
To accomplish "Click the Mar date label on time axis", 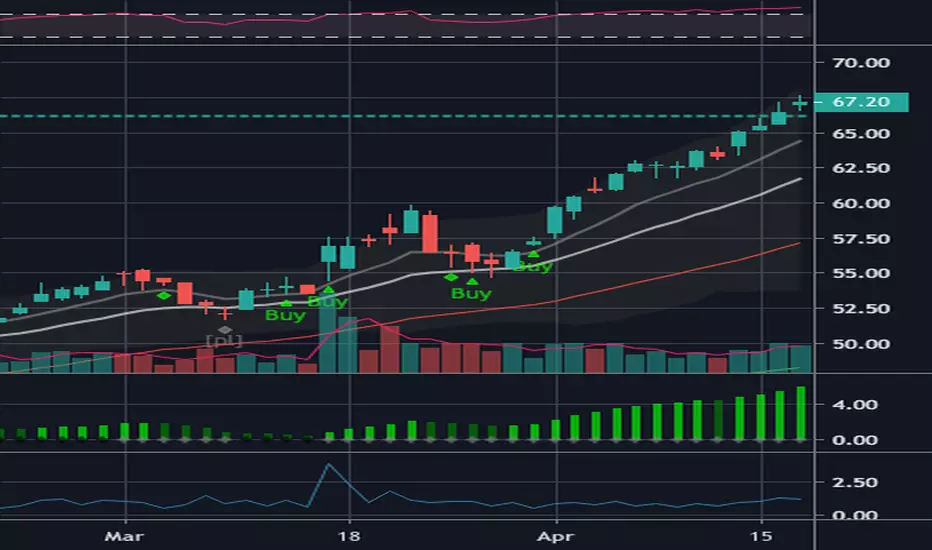I will pyautogui.click(x=124, y=536).
